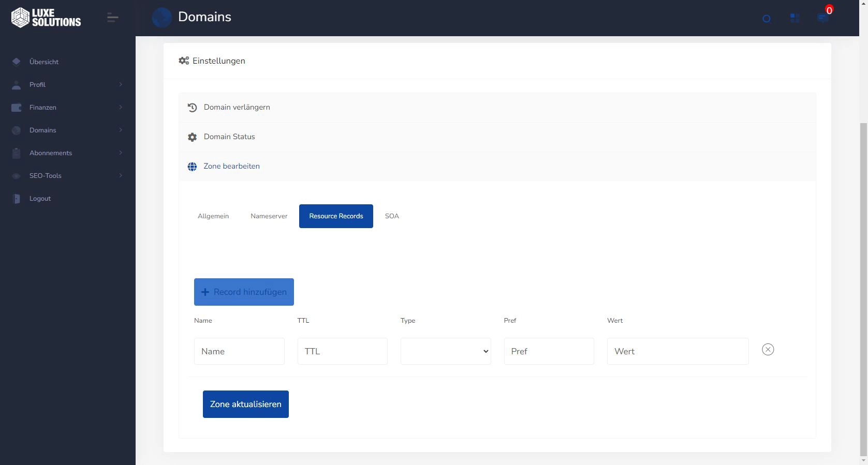Expand the Abonnements submenu chevron
This screenshot has height=465, width=868.
click(121, 153)
